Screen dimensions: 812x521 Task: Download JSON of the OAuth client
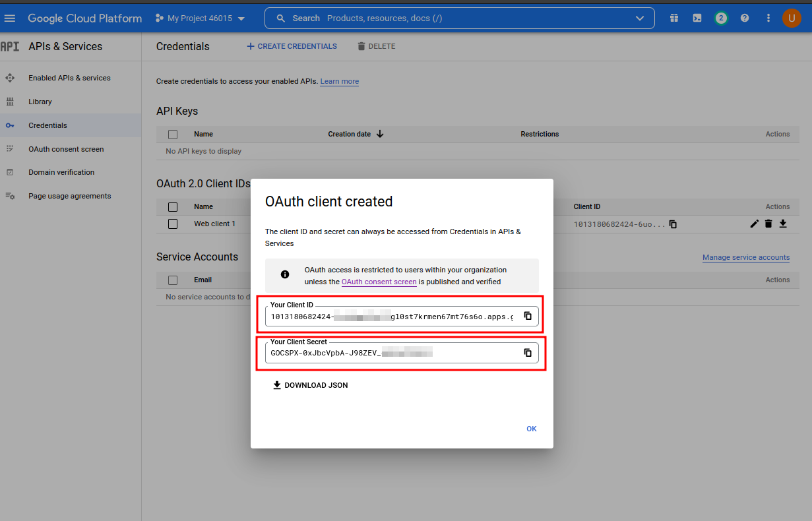tap(311, 385)
